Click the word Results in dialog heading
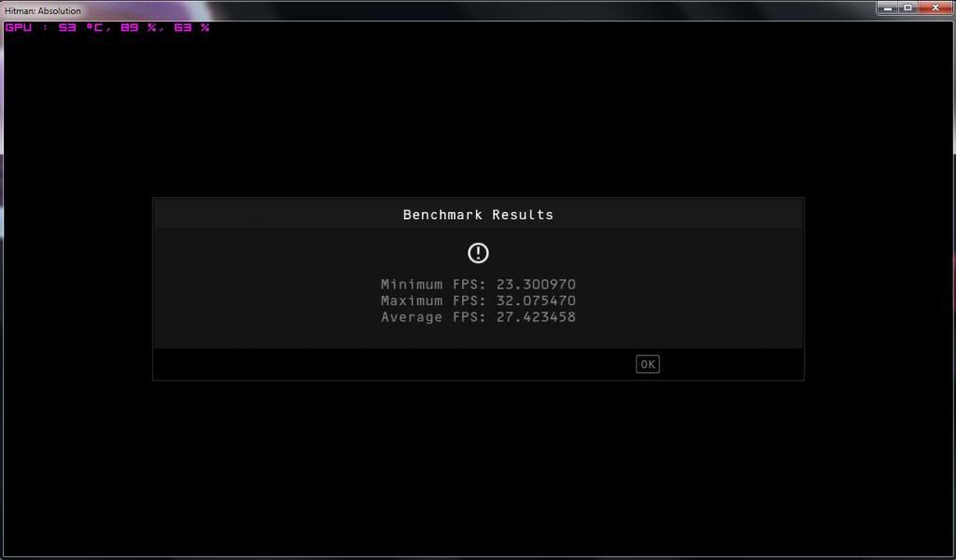The height and width of the screenshot is (560, 956). [x=523, y=215]
